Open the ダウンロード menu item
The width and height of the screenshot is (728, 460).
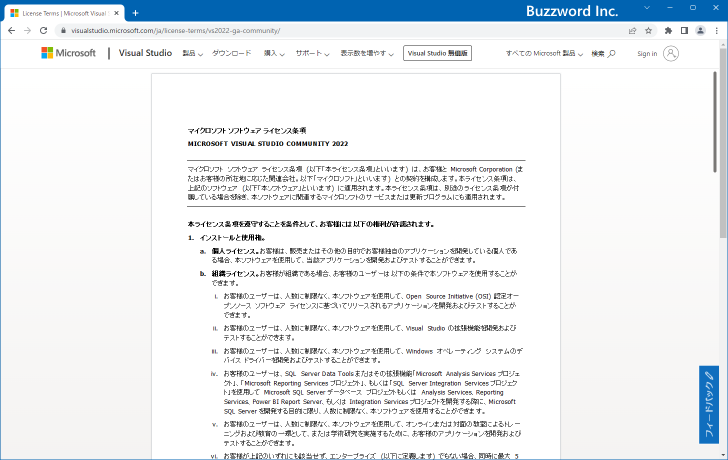pos(231,53)
